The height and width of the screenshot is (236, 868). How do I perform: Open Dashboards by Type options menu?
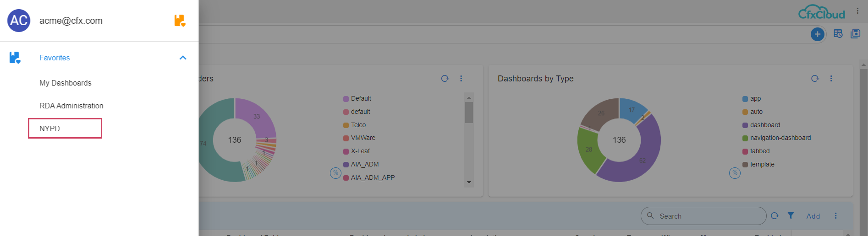(x=831, y=79)
